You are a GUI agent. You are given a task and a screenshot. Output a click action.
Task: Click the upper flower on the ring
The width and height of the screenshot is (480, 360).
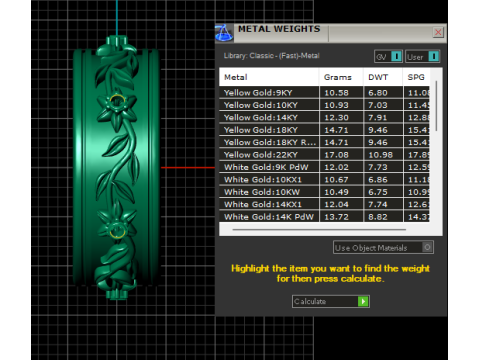point(117,108)
